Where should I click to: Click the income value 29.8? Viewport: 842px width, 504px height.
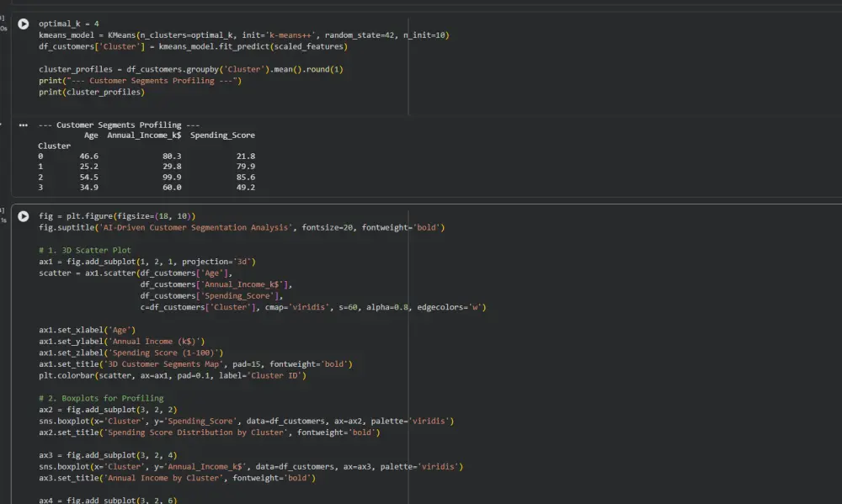[x=172, y=167]
